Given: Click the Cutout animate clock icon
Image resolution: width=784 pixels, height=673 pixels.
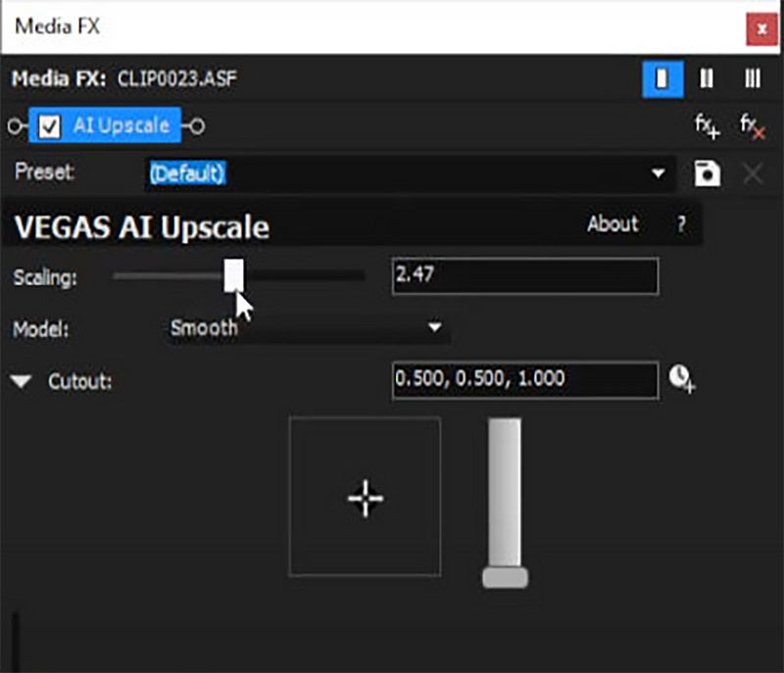Looking at the screenshot, I should [x=682, y=379].
